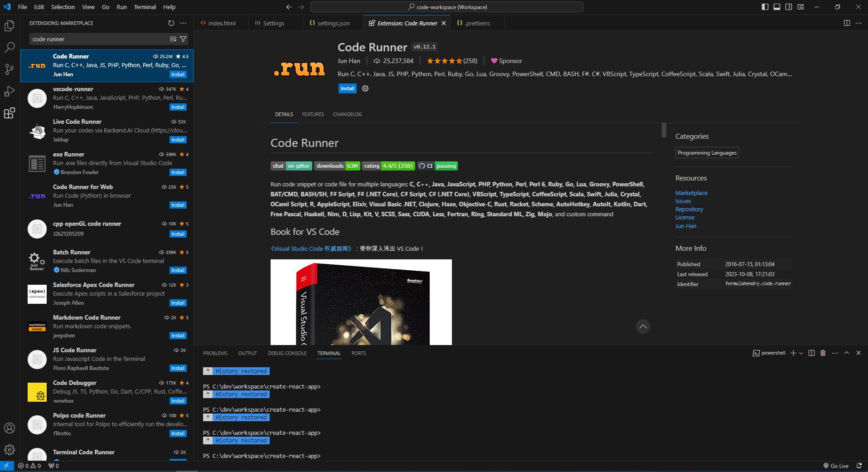This screenshot has height=472, width=868.
Task: Toggle Primary Side Bar layout button
Action: click(765, 7)
